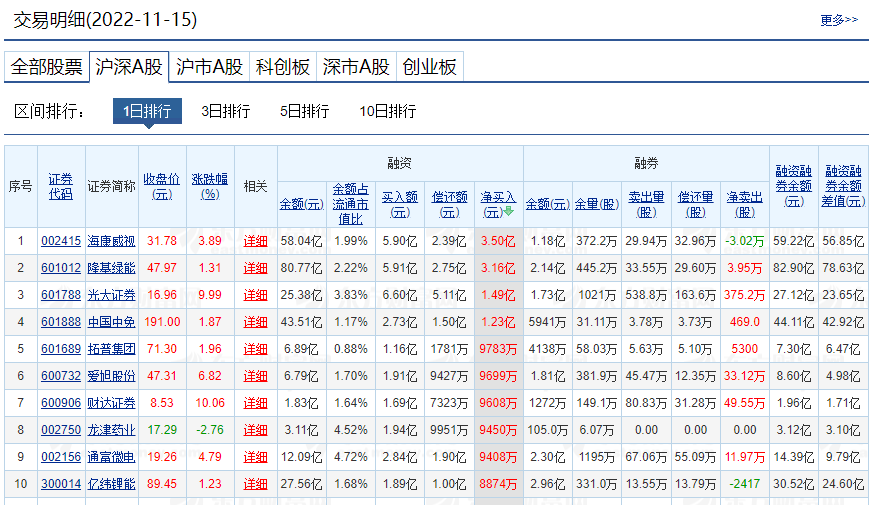Click green sort arrow in 净买入 header
The height and width of the screenshot is (505, 874).
[508, 211]
